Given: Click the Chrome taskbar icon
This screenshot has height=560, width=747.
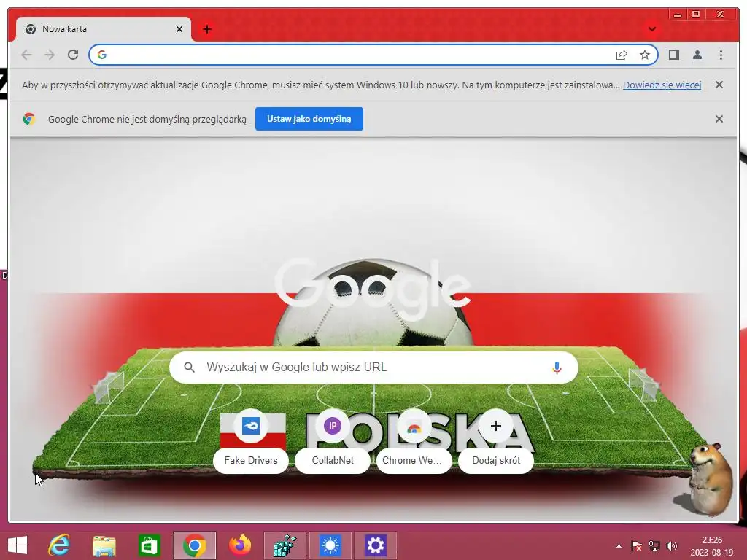Looking at the screenshot, I should tap(194, 545).
